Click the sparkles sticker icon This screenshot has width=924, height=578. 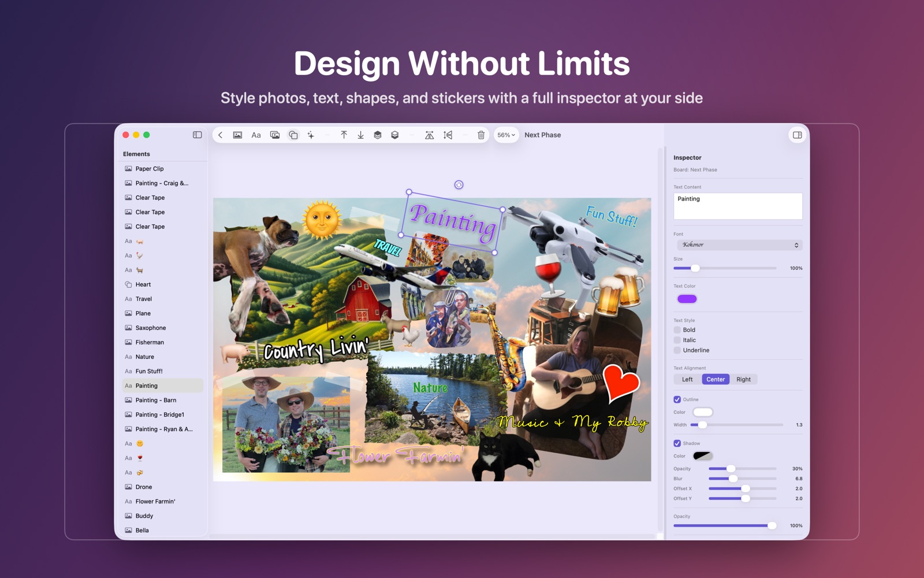click(x=311, y=135)
